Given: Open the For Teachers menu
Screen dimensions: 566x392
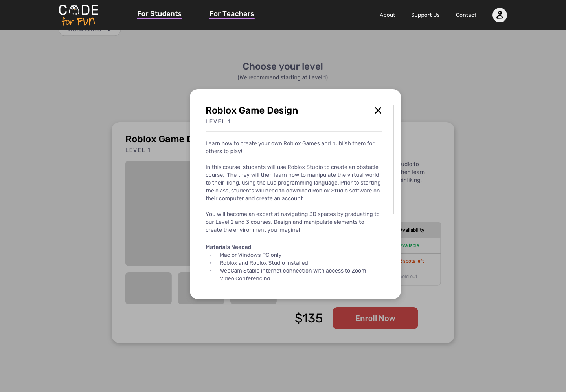Looking at the screenshot, I should [232, 14].
